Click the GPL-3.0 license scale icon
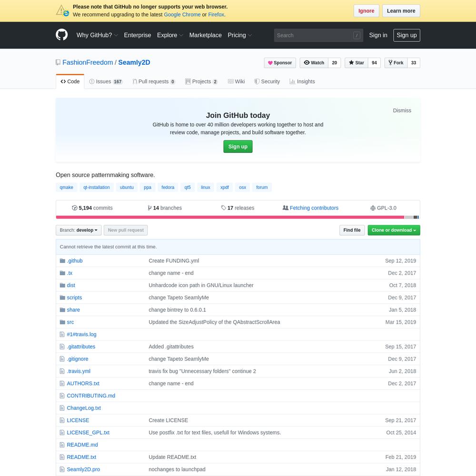476x476 pixels. [373, 208]
